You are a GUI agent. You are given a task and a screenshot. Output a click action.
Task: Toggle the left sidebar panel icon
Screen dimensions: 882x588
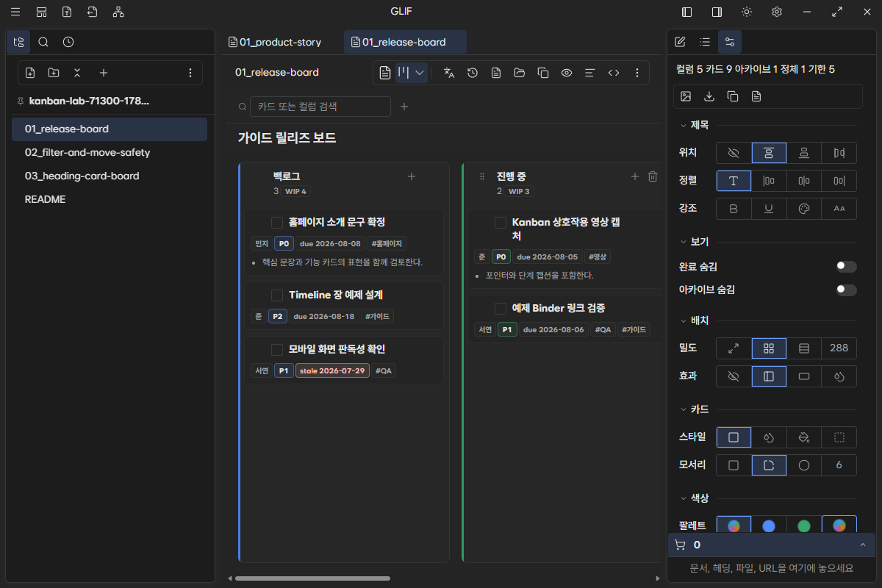(687, 12)
